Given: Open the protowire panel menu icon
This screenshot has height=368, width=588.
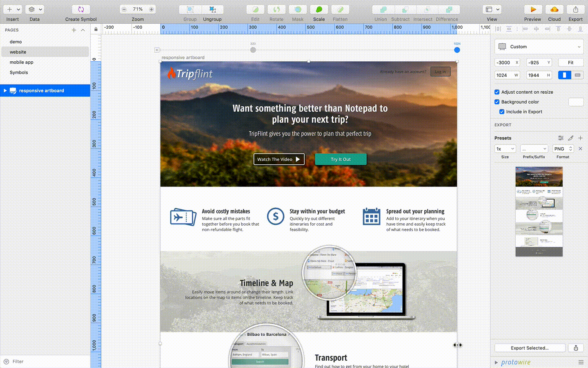Looking at the screenshot, I should click(x=581, y=362).
